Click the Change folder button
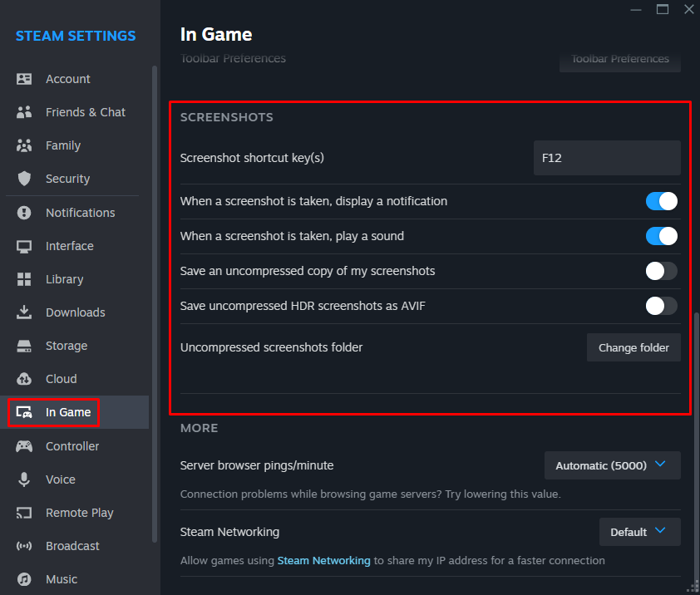 pos(633,347)
